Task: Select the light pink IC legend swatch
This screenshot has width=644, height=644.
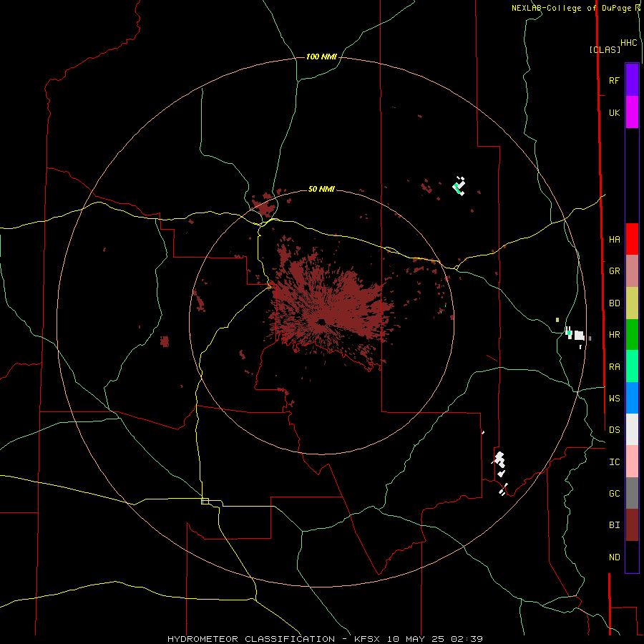Action: coord(632,462)
